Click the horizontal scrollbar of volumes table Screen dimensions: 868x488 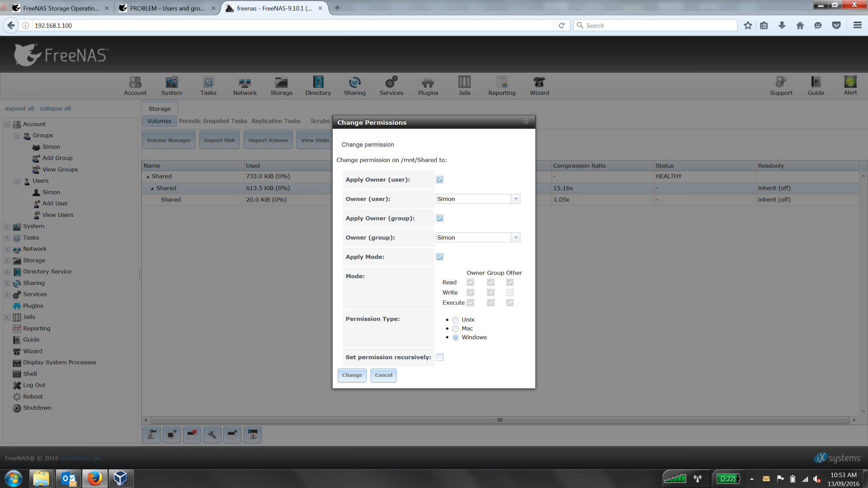[500, 420]
